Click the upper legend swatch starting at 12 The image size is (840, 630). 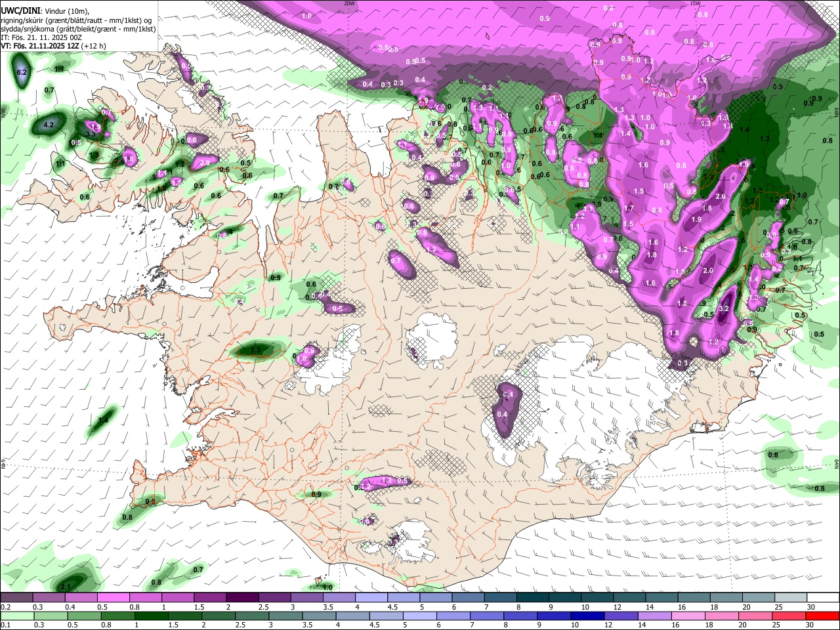(x=629, y=598)
